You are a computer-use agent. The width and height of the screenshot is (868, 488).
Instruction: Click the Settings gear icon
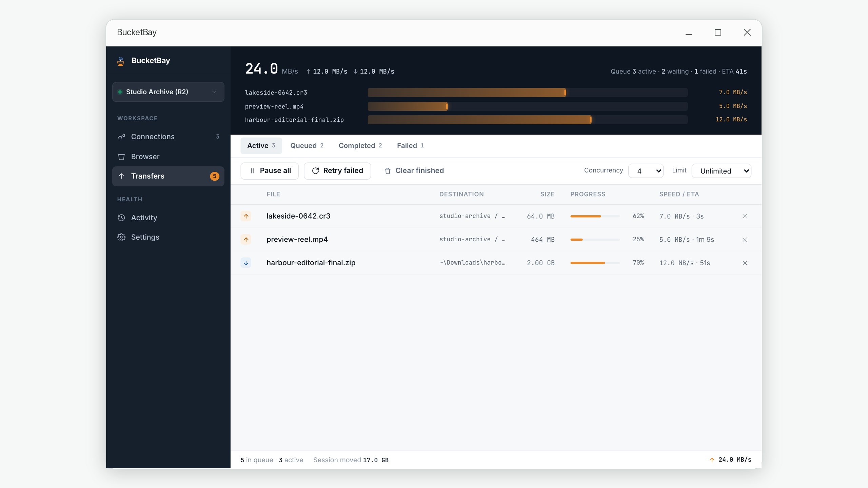pyautogui.click(x=121, y=237)
